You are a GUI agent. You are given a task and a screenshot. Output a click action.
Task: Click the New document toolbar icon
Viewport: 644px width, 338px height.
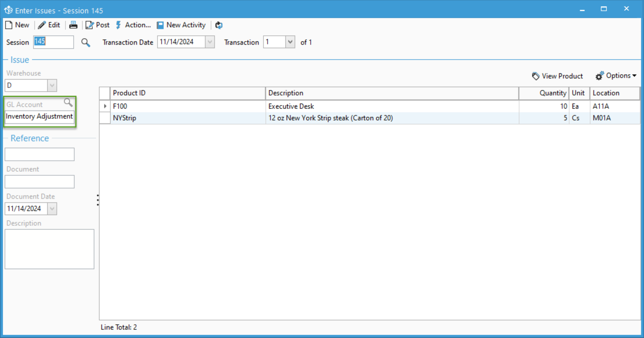pyautogui.click(x=9, y=25)
